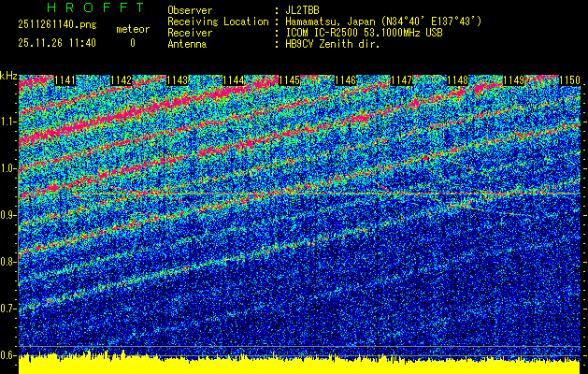Image resolution: width=588 pixels, height=374 pixels.
Task: Click the date stamp 25.11.26 11:40
Action: (x=57, y=43)
